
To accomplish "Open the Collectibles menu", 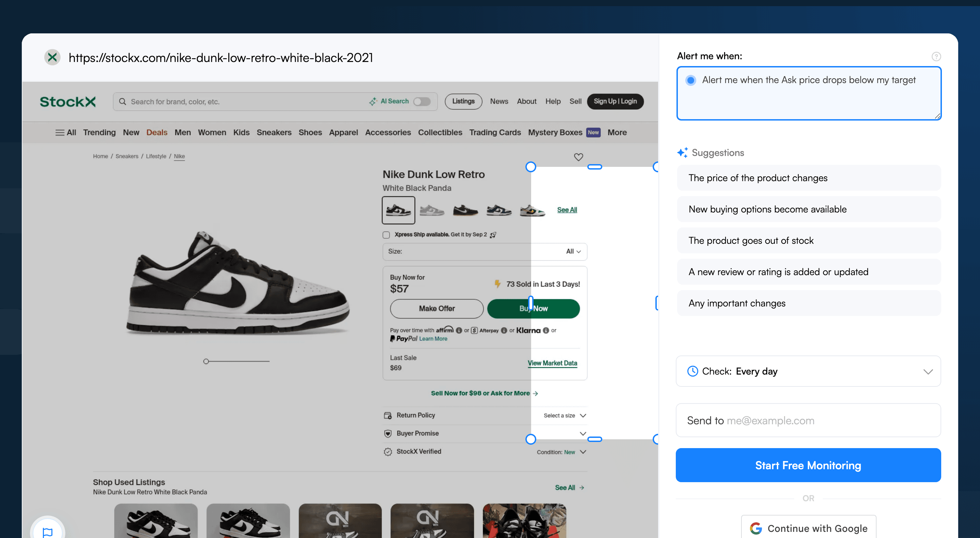I will [440, 132].
